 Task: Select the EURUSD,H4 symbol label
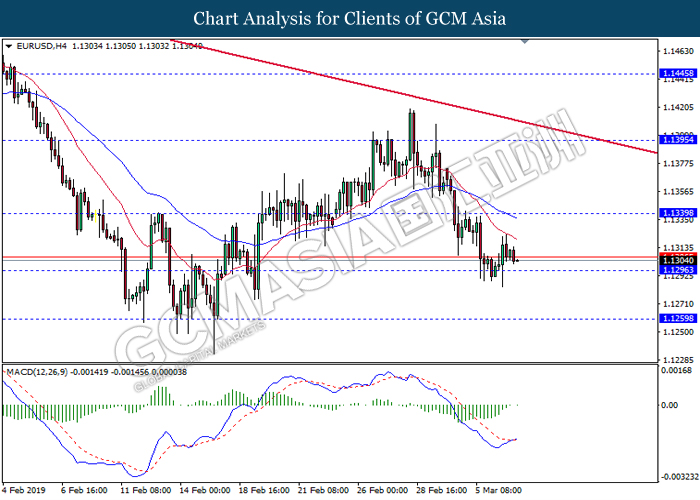[x=42, y=46]
